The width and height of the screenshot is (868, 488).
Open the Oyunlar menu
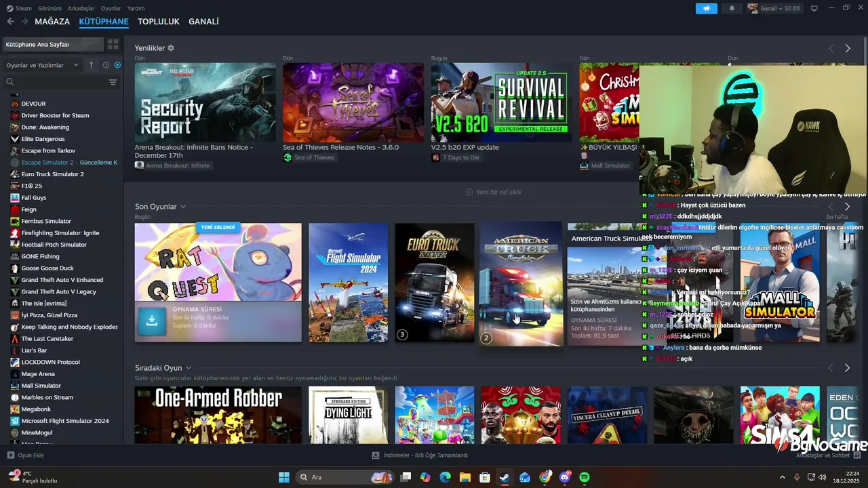[x=111, y=8]
